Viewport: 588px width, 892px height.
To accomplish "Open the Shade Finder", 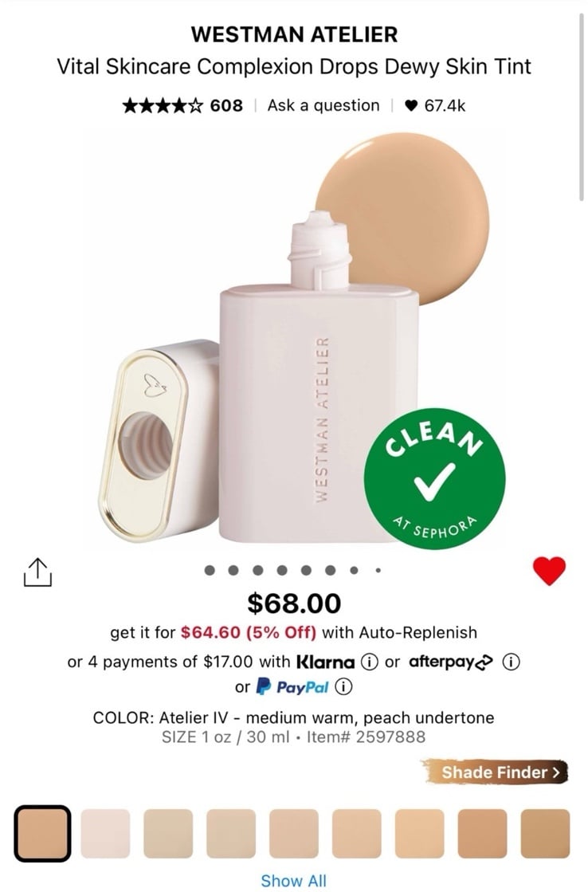I will tap(495, 772).
